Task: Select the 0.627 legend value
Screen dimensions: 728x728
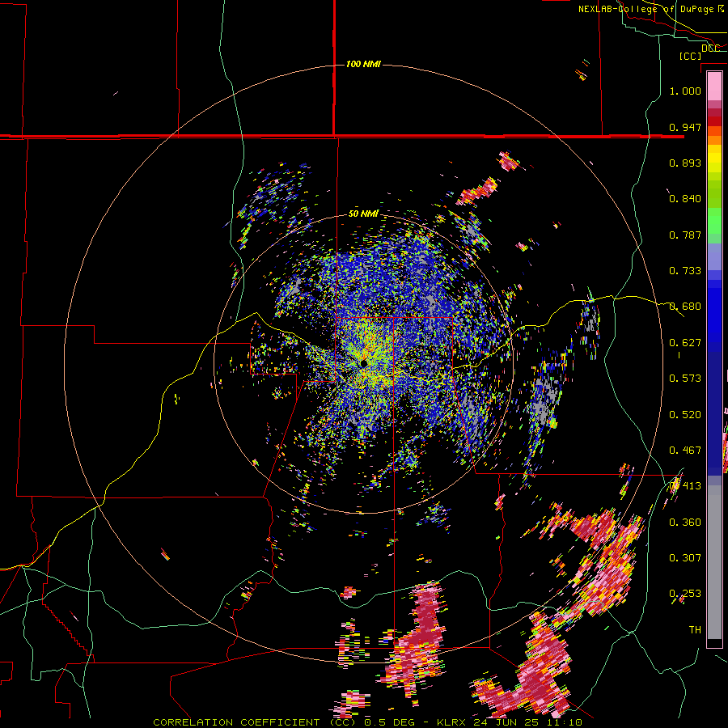Action: coord(685,343)
